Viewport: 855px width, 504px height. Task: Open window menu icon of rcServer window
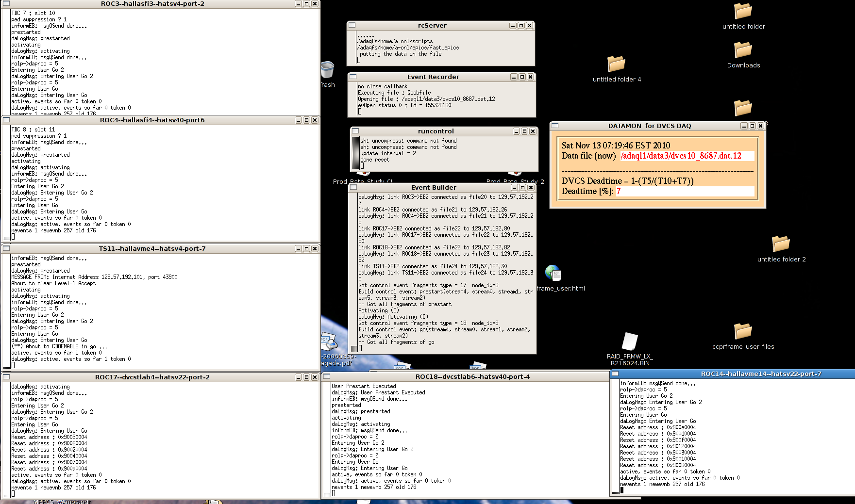352,25
